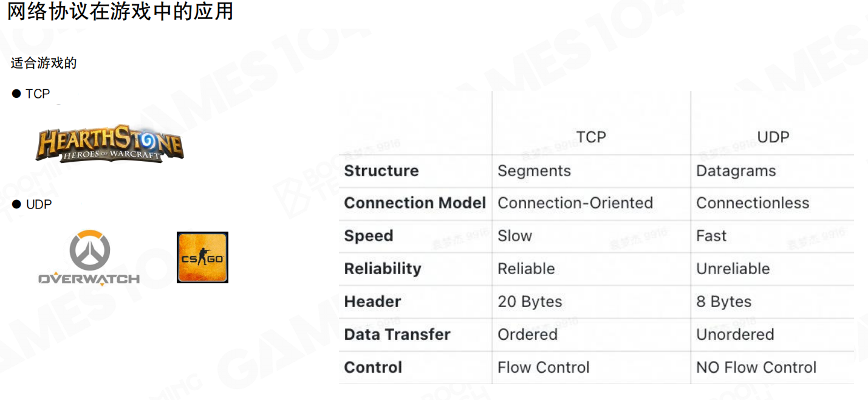Click the UDP column header in the table
This screenshot has height=400, width=868.
[x=773, y=137]
